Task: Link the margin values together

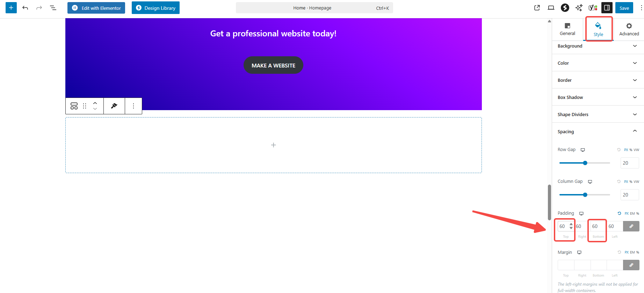Action: click(631, 265)
